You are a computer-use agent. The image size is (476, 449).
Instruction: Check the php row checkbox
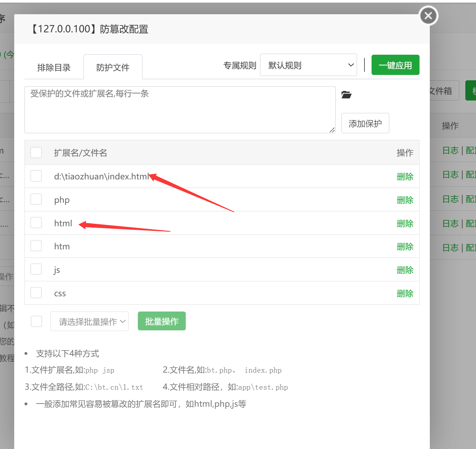pos(36,199)
